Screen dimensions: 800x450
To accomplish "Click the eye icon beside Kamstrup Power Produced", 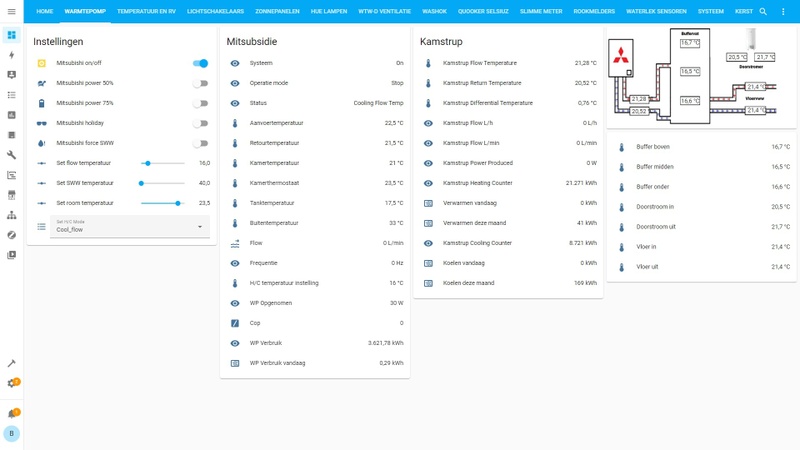I will [x=429, y=163].
